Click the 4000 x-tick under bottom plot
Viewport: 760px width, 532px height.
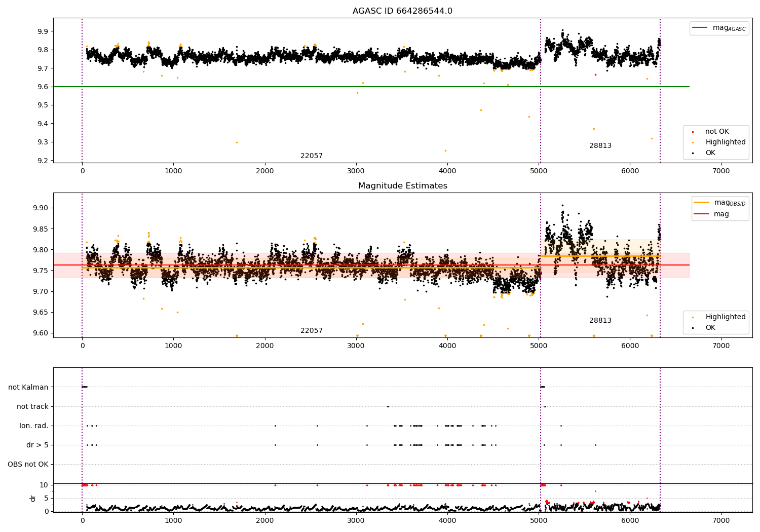[x=447, y=521]
